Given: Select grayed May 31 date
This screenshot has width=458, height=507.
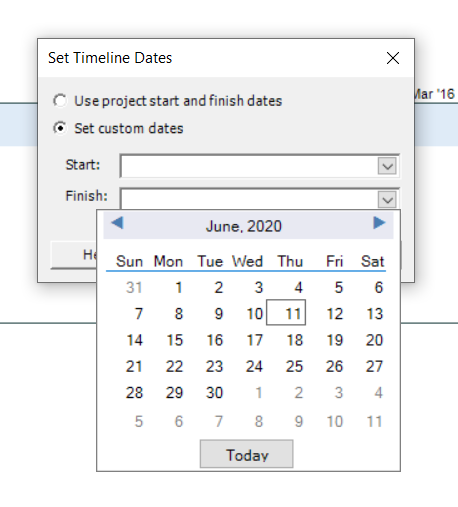Looking at the screenshot, I should [x=134, y=287].
